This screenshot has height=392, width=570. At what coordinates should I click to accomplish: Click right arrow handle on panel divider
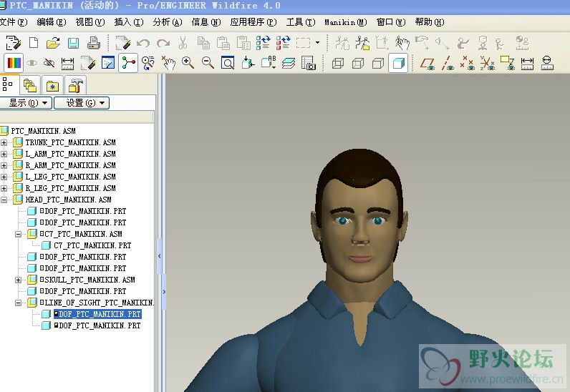coord(164,292)
